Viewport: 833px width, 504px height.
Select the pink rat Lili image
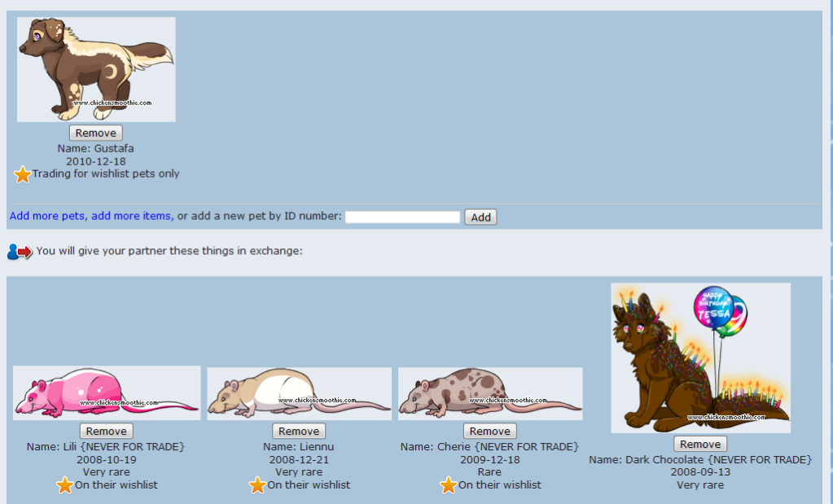pyautogui.click(x=107, y=393)
